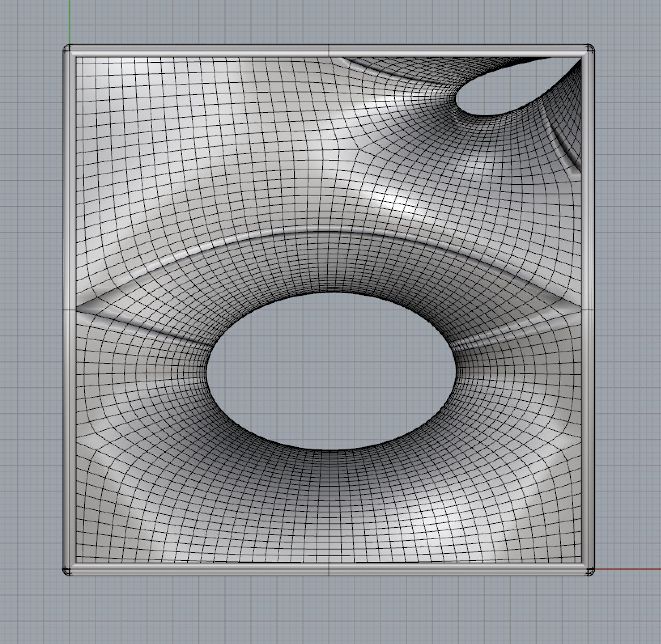Pick the bottom-left corner joint of the frame
This screenshot has width=661, height=644.
pos(68,571)
